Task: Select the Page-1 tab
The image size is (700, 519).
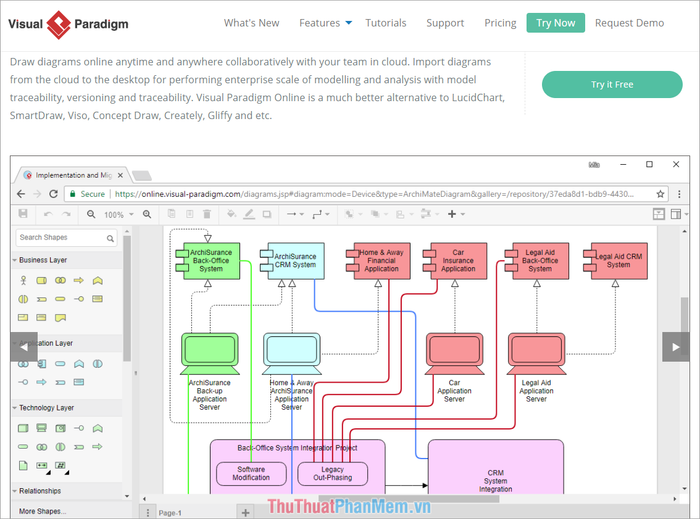Action: 170,513
